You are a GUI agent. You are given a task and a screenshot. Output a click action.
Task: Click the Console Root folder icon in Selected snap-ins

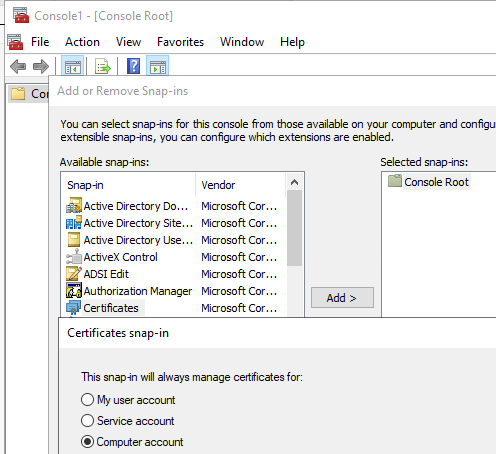(395, 181)
